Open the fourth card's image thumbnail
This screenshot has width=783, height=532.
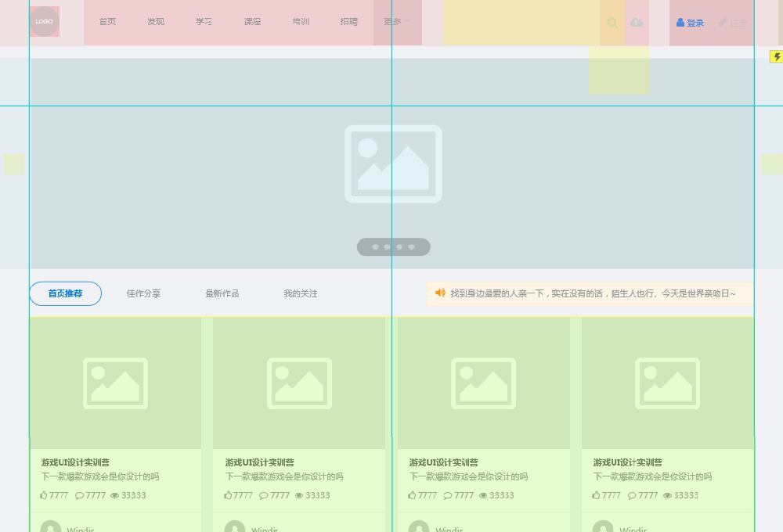pyautogui.click(x=667, y=383)
